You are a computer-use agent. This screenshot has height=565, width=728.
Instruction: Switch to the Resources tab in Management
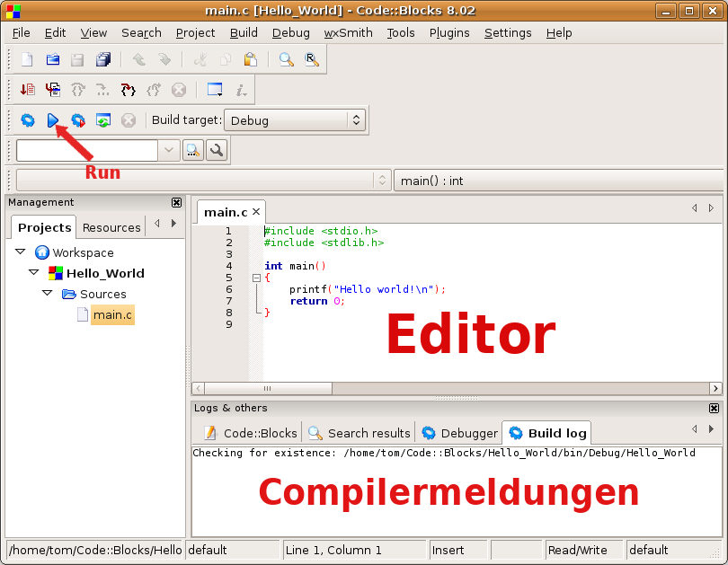[111, 226]
